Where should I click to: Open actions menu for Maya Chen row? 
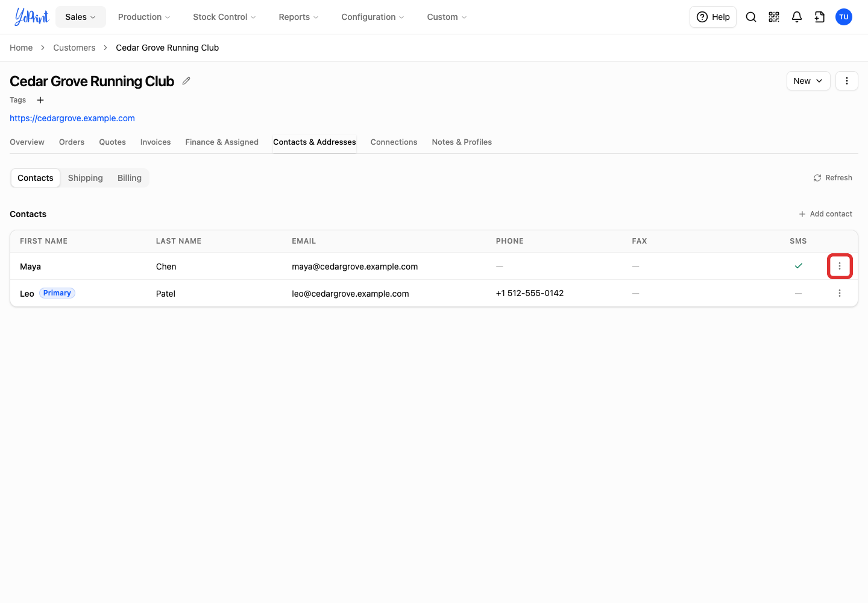click(840, 266)
